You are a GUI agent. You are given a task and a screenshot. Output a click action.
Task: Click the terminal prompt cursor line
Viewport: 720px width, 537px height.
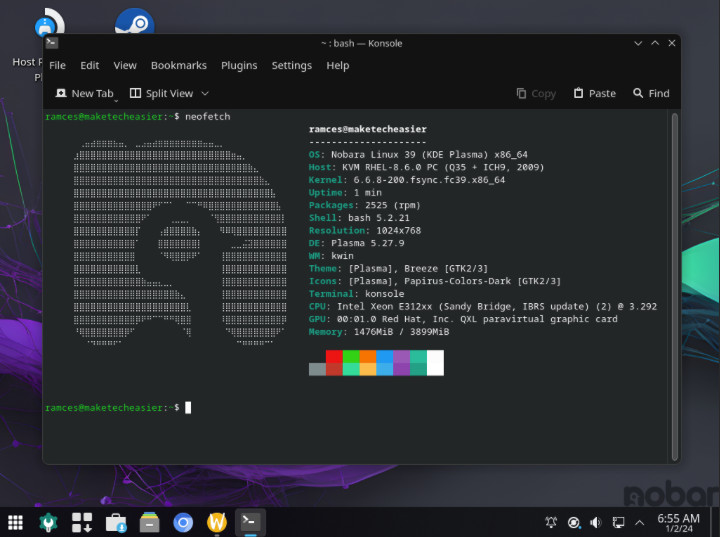118,407
